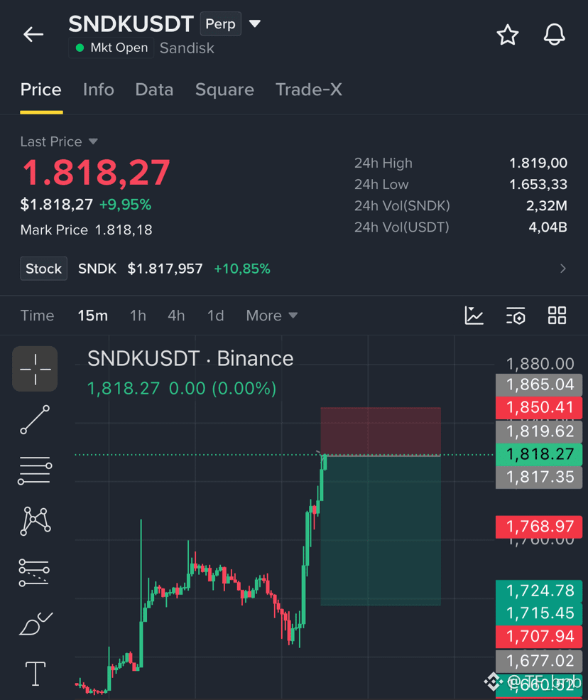Screen dimensions: 588x700
Task: Click the 1,850.41 red price label
Action: [539, 407]
